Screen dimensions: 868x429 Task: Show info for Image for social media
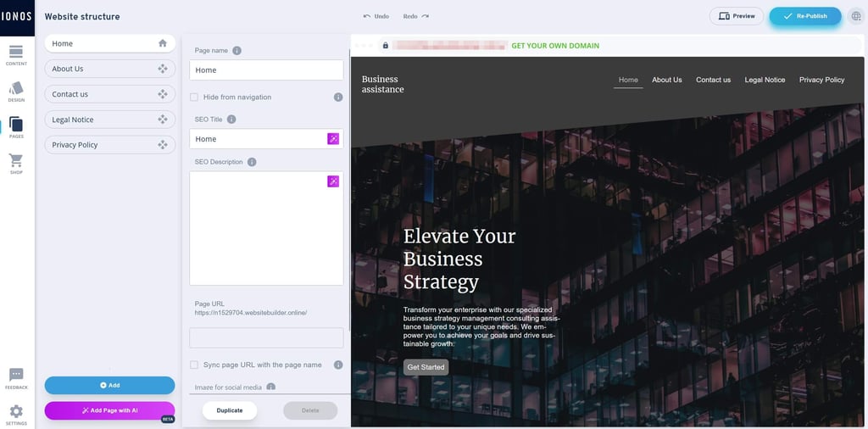pyautogui.click(x=270, y=387)
